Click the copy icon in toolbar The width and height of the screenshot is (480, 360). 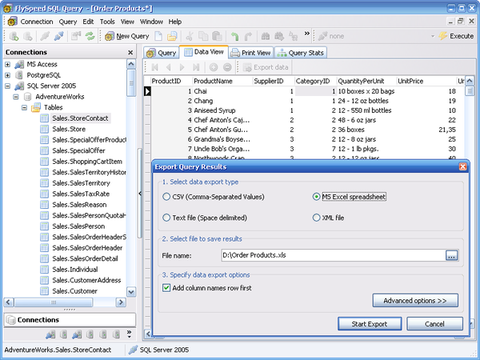(x=203, y=36)
